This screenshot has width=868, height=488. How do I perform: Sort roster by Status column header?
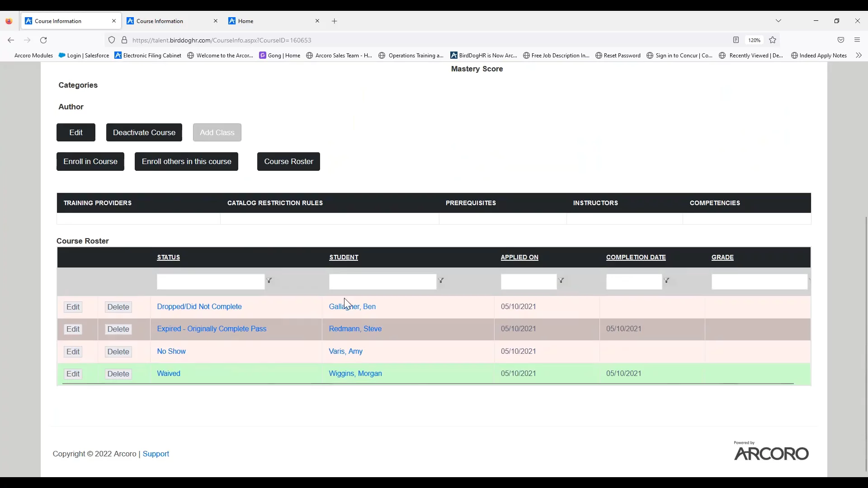pos(168,258)
